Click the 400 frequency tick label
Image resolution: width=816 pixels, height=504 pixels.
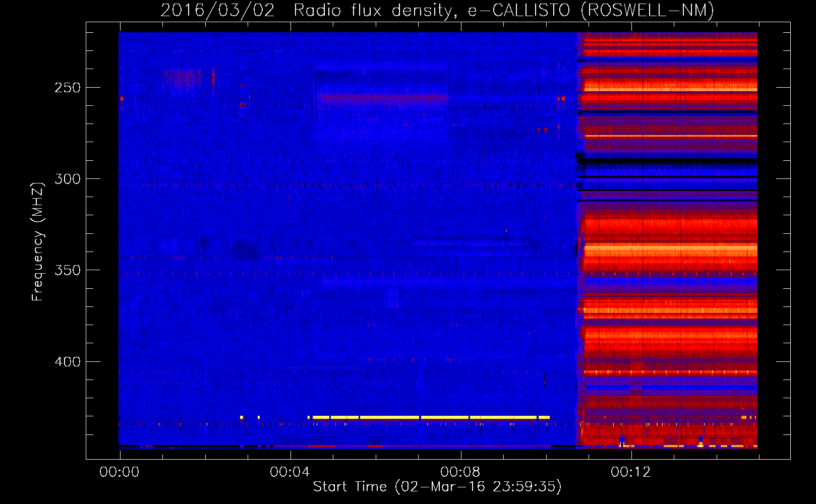point(68,362)
